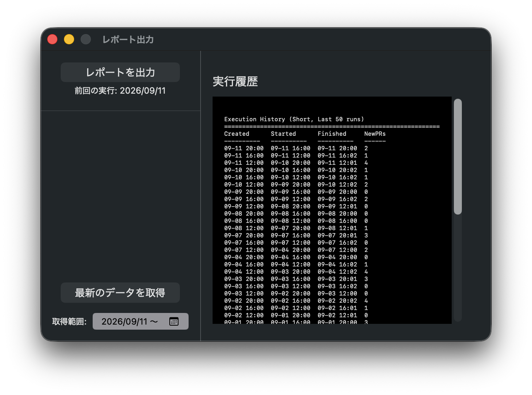Select Finished time 09-04 16:02
This screenshot has width=532, height=395.
(x=337, y=264)
